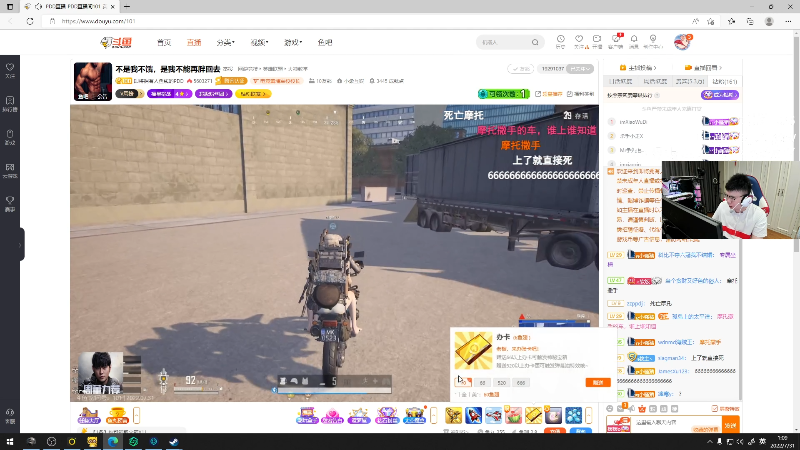Select gift quantity 66 in the popup

click(482, 383)
